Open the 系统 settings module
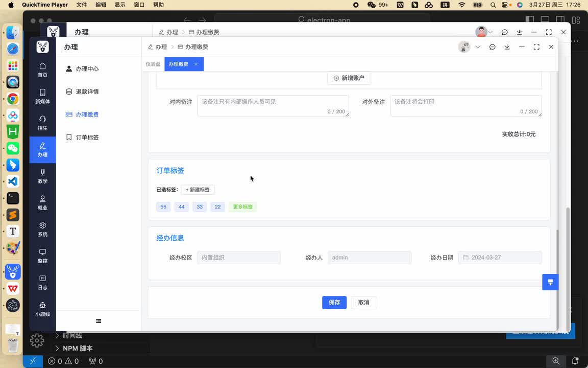588x368 pixels. 42,229
